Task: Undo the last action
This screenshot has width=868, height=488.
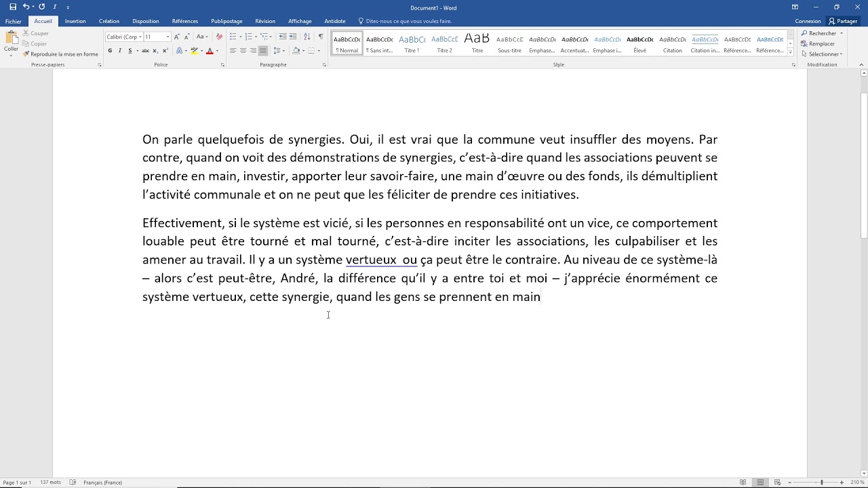Action: [26, 7]
